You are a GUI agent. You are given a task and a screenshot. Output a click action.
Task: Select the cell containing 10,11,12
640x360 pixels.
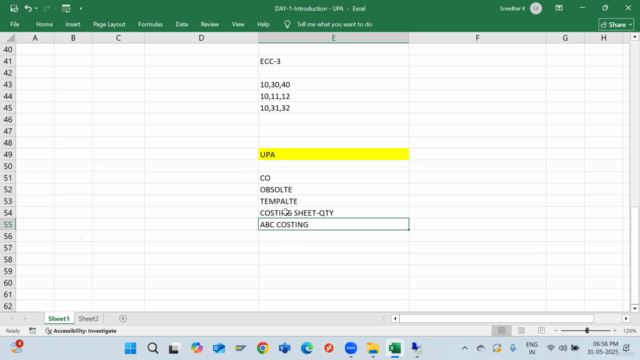click(333, 96)
